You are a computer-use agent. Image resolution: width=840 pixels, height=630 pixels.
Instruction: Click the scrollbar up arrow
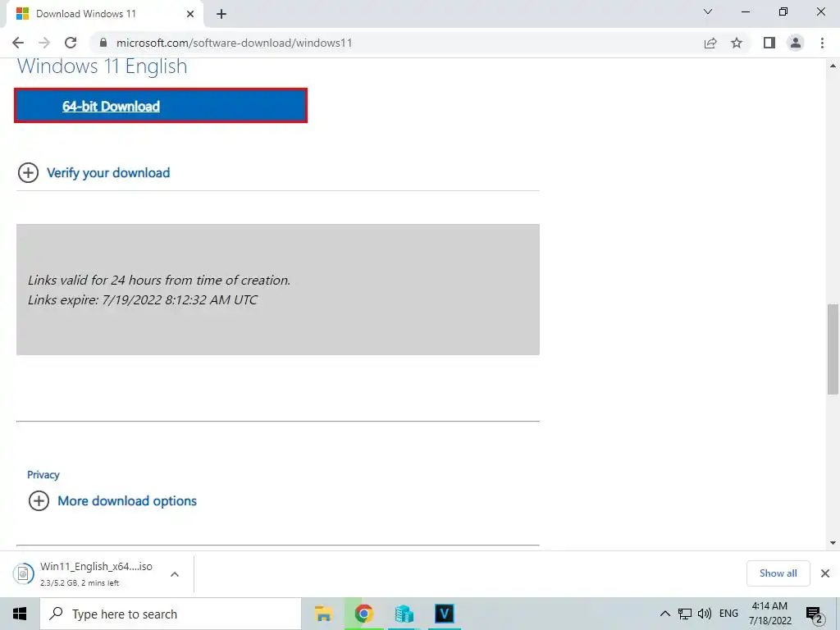833,66
